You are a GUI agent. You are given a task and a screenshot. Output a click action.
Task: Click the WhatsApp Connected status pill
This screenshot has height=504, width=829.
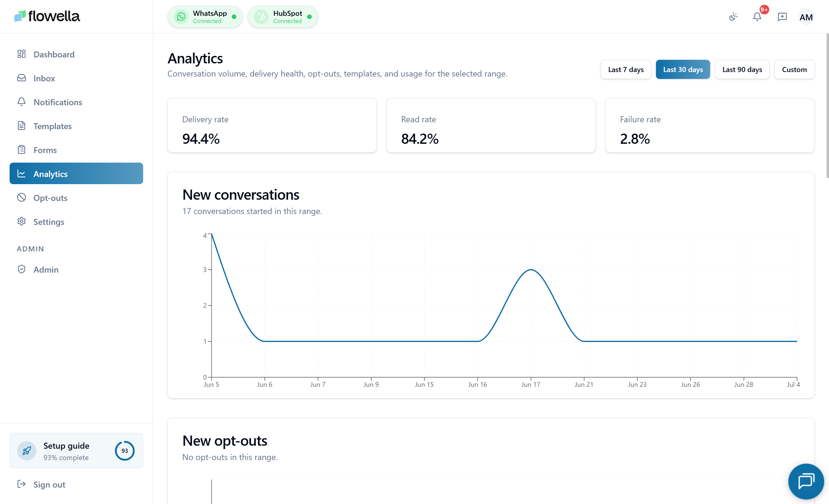point(205,16)
